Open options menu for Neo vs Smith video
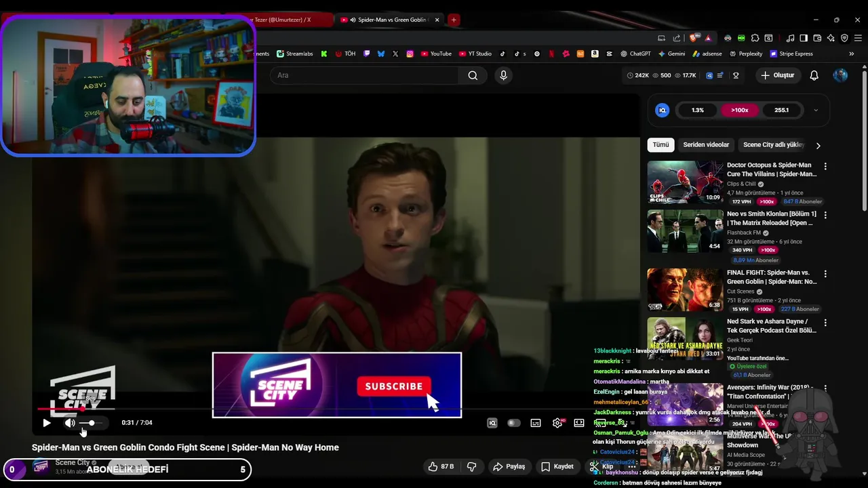This screenshot has height=488, width=868. pos(825,215)
